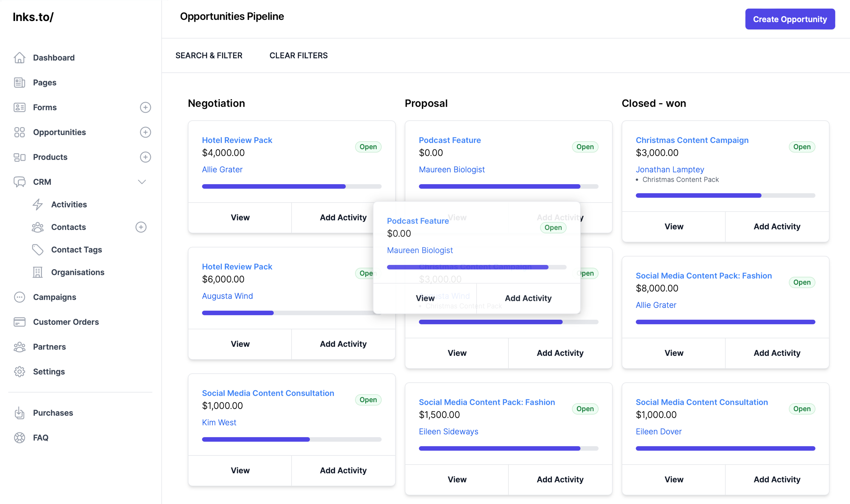Click Open status badge on Christmas Content Campaign
The height and width of the screenshot is (504, 850).
[801, 146]
